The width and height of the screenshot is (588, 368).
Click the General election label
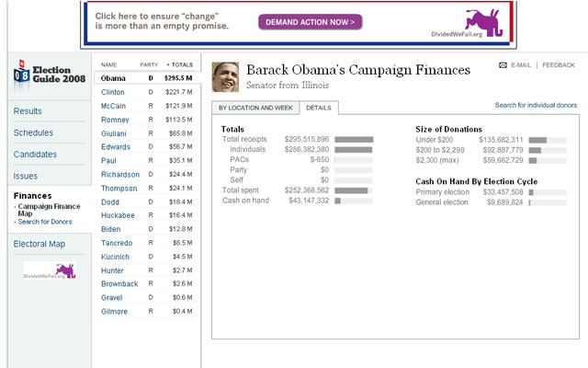(442, 202)
